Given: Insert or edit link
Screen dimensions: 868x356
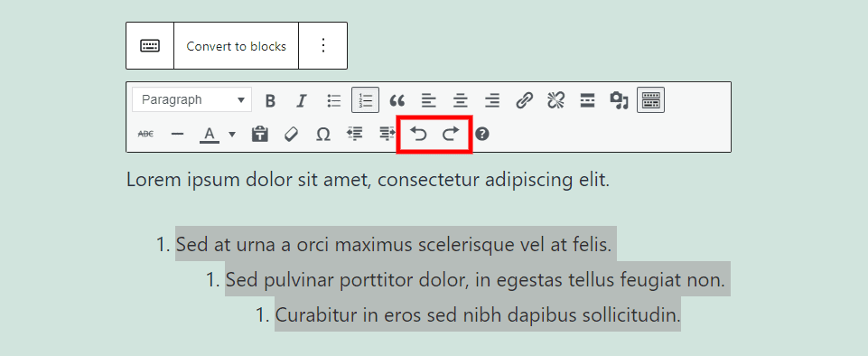Looking at the screenshot, I should click(x=524, y=100).
